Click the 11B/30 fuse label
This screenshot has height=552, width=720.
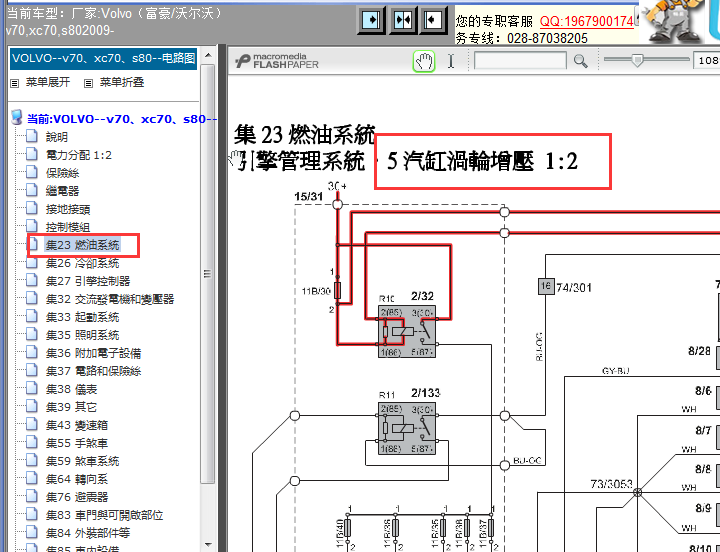tap(316, 291)
